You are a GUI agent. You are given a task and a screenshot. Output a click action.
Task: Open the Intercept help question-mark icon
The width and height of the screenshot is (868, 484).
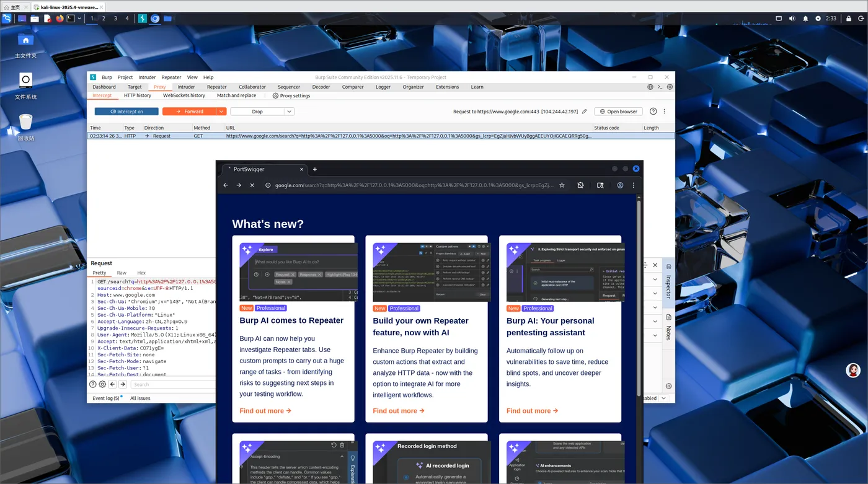653,112
